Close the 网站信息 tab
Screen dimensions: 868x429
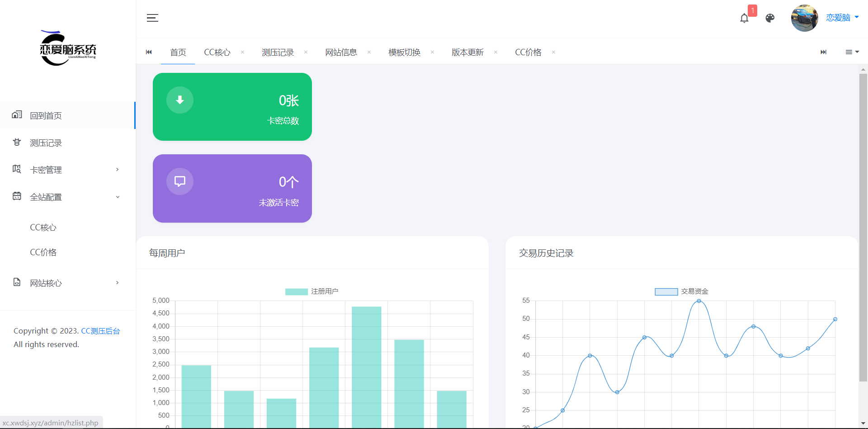(369, 52)
